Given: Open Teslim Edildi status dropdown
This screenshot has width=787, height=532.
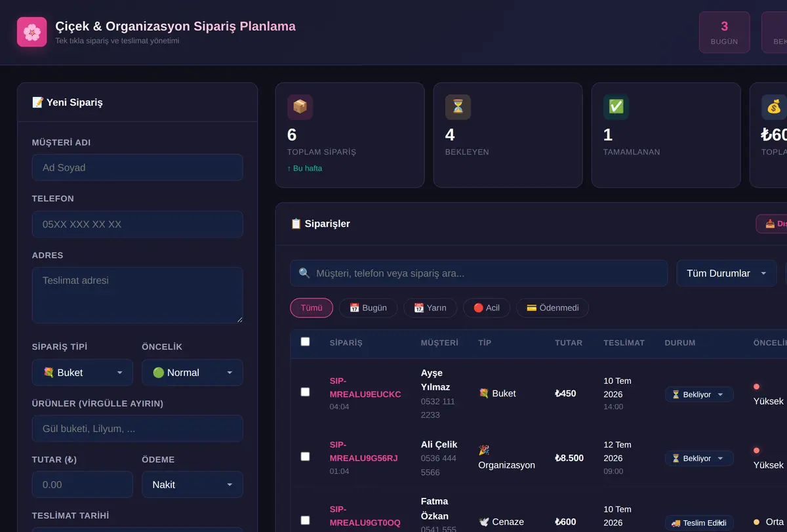Looking at the screenshot, I should pyautogui.click(x=699, y=523).
